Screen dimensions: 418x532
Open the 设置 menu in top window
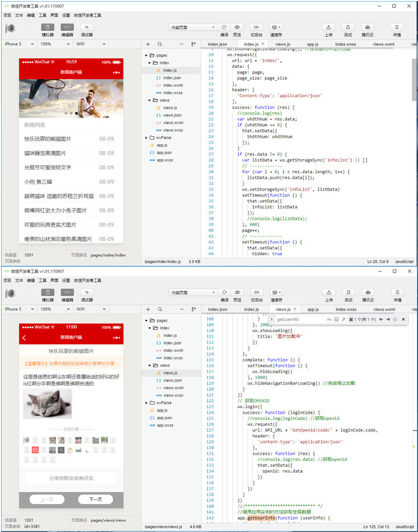66,15
